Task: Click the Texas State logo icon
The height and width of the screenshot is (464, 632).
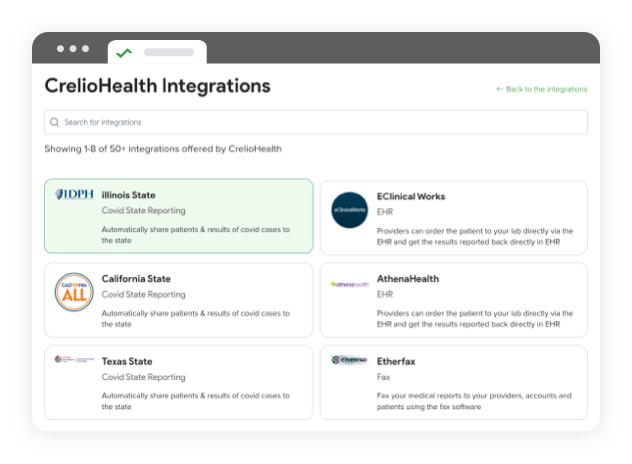Action: (74, 359)
